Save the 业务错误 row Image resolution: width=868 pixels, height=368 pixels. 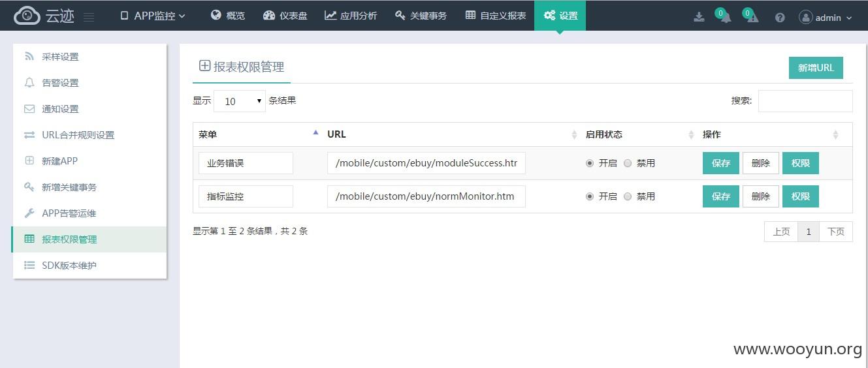pos(721,163)
